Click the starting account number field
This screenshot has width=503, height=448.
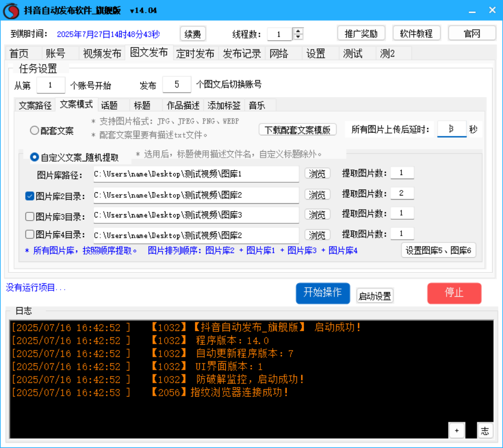click(51, 85)
